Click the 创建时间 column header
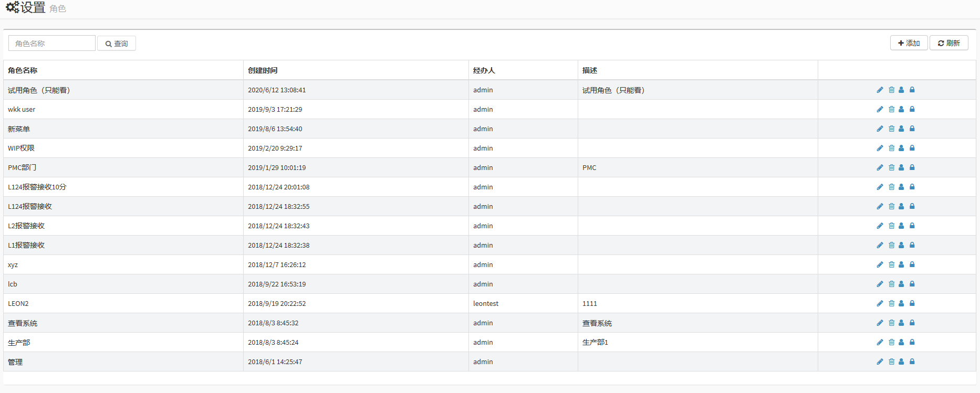The height and width of the screenshot is (393, 980). coord(263,70)
